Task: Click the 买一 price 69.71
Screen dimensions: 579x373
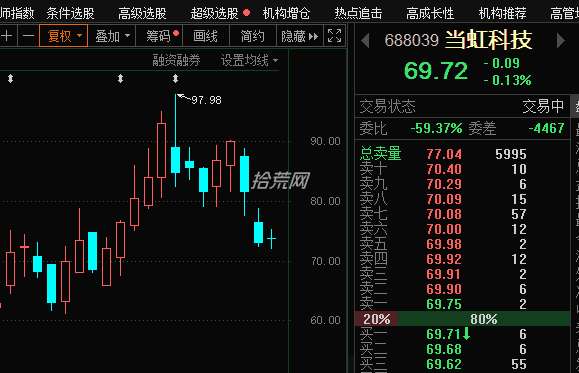Action: point(444,334)
